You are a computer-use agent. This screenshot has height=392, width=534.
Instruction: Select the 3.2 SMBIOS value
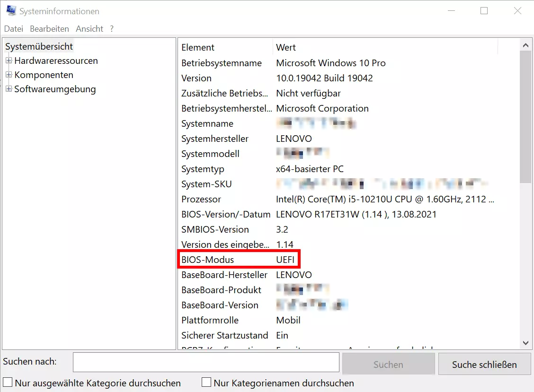pyautogui.click(x=282, y=230)
